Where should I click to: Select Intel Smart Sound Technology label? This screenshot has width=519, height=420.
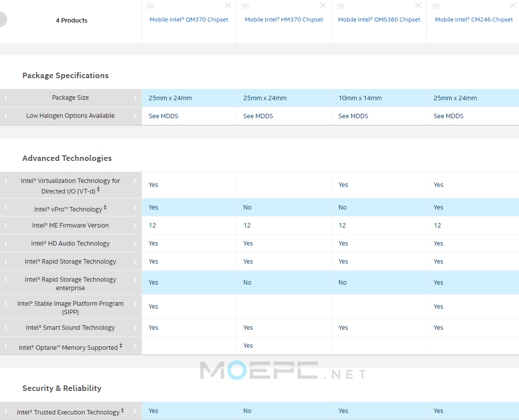[x=71, y=328]
